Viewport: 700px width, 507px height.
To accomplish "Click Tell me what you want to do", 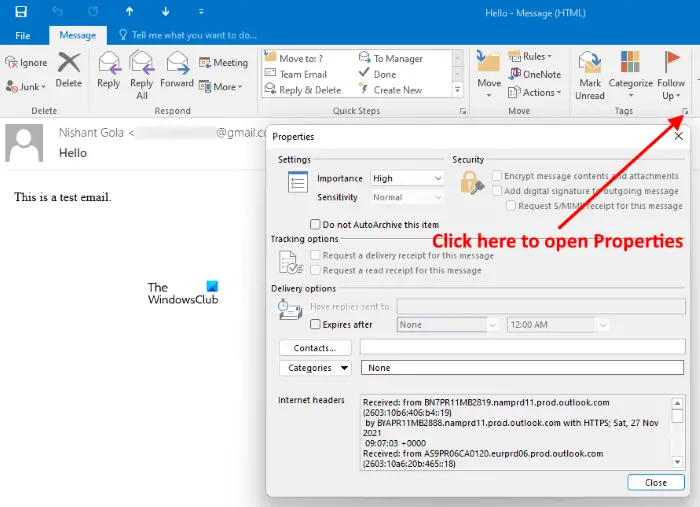I will (x=188, y=35).
